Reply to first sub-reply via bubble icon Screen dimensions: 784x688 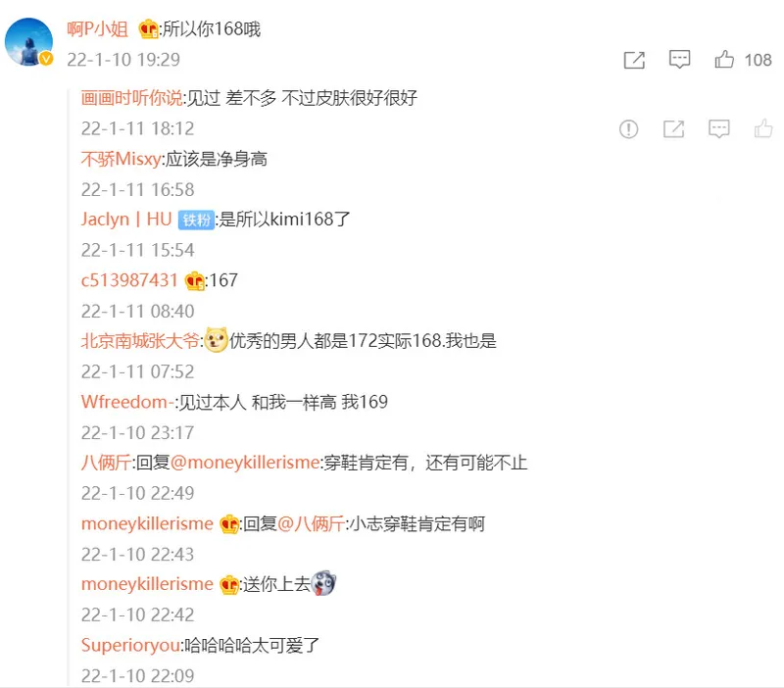coord(719,129)
